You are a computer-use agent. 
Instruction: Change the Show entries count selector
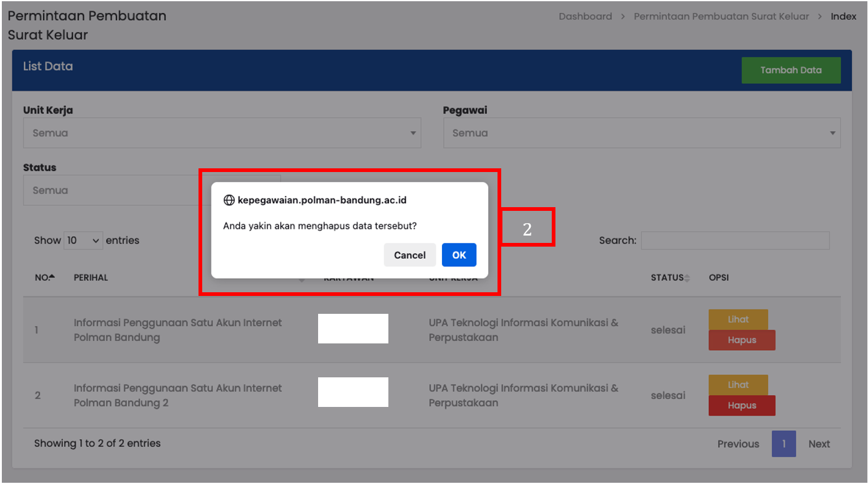83,240
